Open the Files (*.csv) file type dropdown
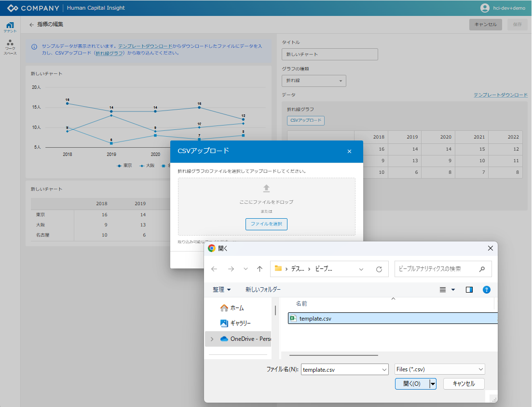This screenshot has width=532, height=407. click(439, 369)
